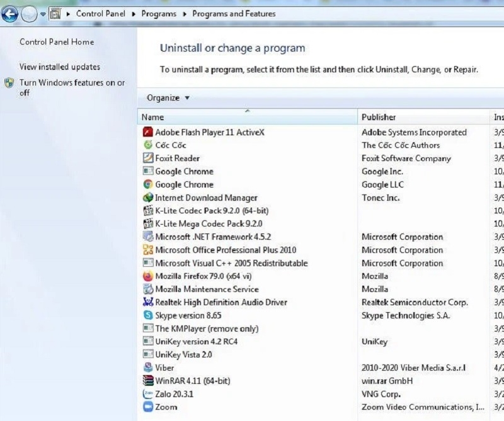The width and height of the screenshot is (504, 421).
Task: Sort list by Publisher column header
Action: pos(422,117)
